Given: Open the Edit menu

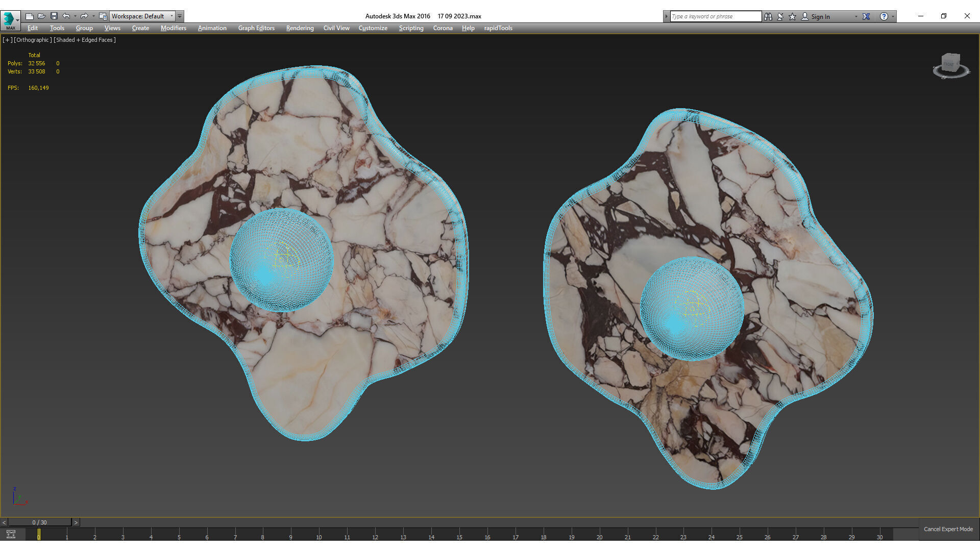Looking at the screenshot, I should (33, 28).
